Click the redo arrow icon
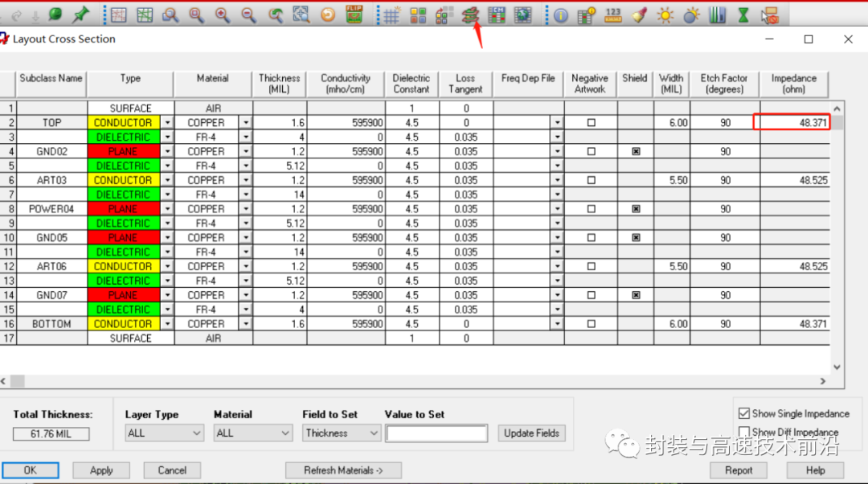The height and width of the screenshot is (484, 868). tap(17, 15)
